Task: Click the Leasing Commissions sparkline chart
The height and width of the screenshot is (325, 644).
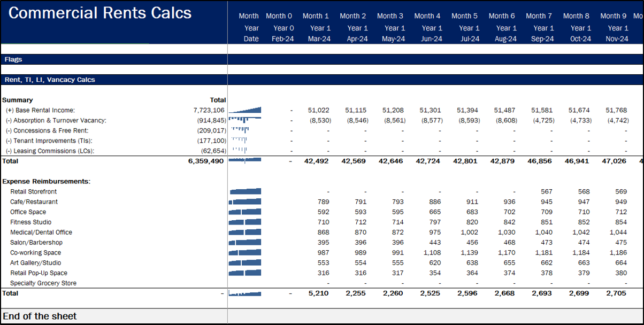Action: click(x=245, y=151)
